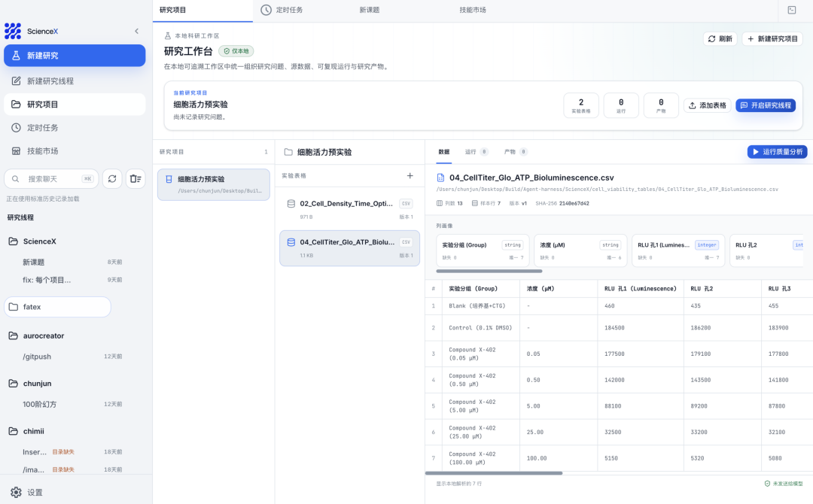Click the refresh icon beside search
813x504 pixels.
[x=112, y=179]
